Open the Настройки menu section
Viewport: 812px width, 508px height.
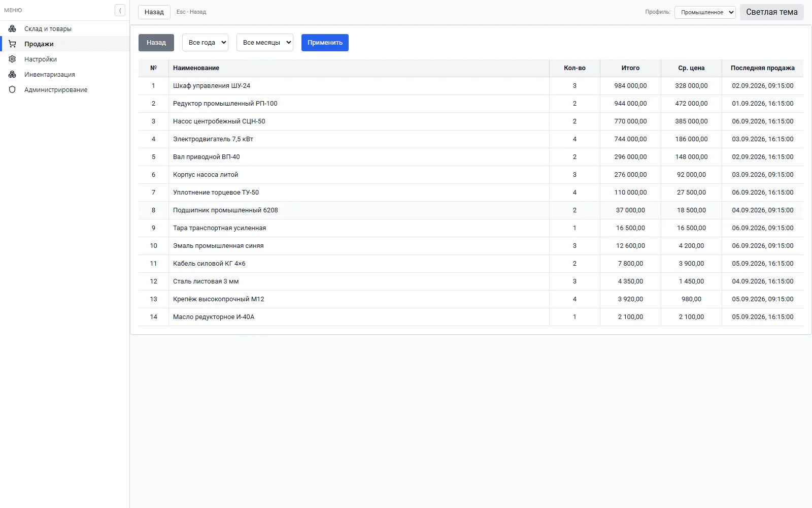pos(64,59)
